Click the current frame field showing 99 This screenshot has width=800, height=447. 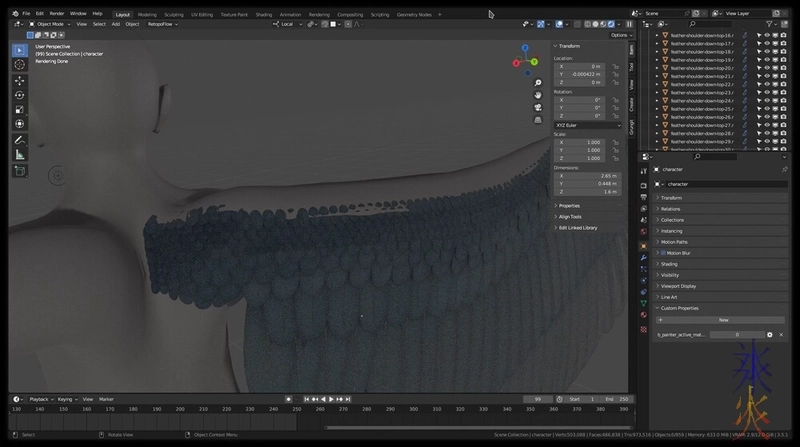pos(537,399)
